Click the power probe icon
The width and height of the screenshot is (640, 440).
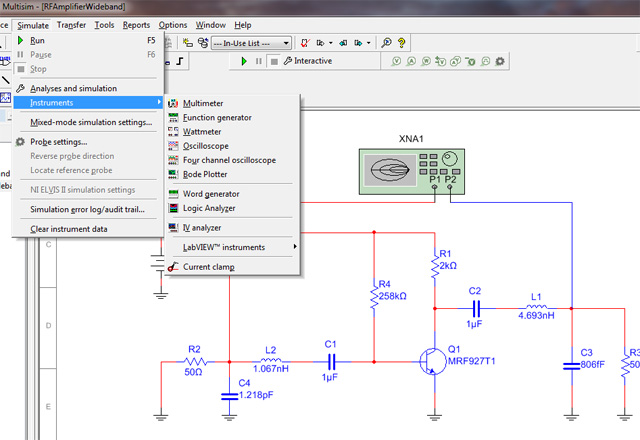(x=426, y=61)
